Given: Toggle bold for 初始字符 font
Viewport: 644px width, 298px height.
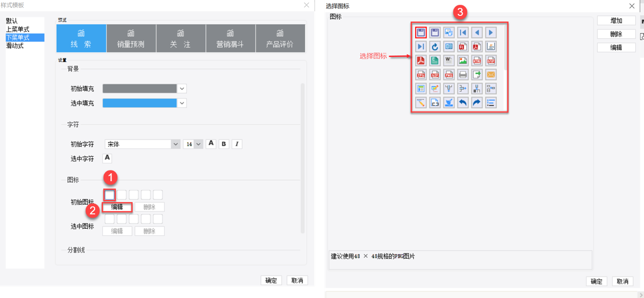Looking at the screenshot, I should tap(224, 144).
